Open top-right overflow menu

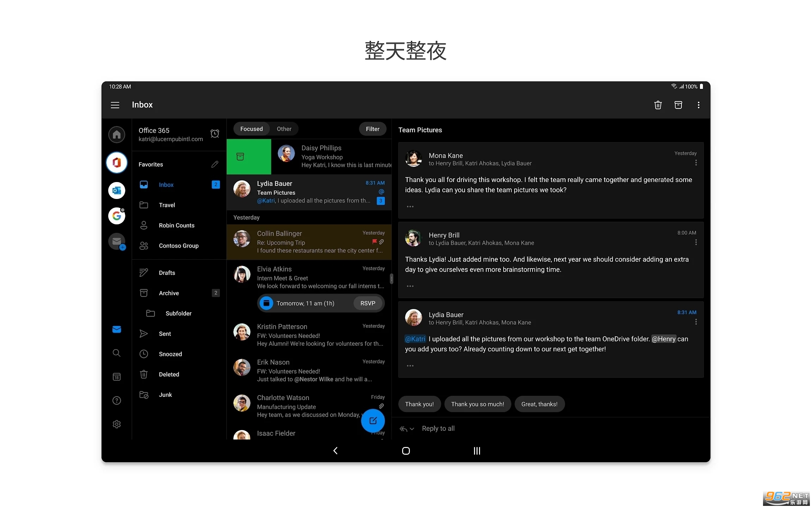(698, 105)
